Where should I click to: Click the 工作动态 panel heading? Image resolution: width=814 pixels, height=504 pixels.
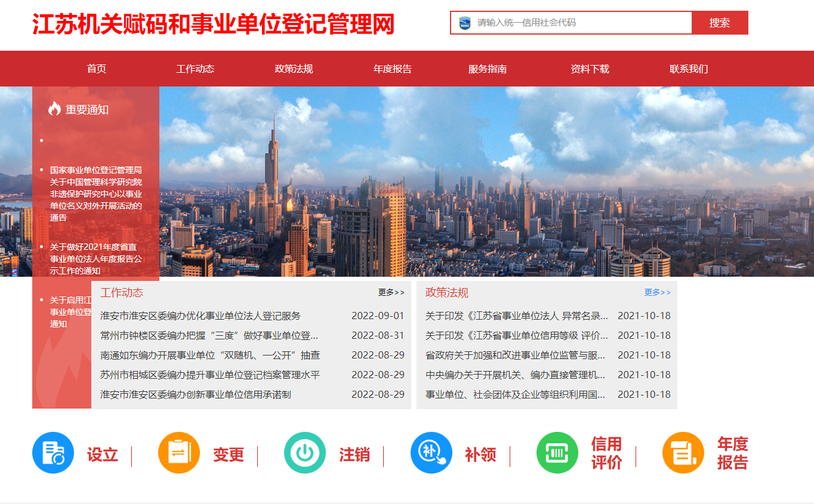(122, 292)
